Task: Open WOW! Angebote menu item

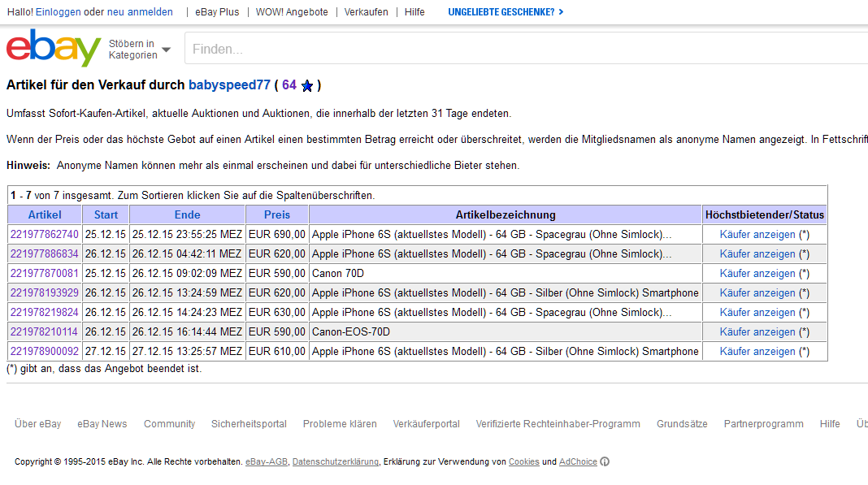Action: [292, 12]
